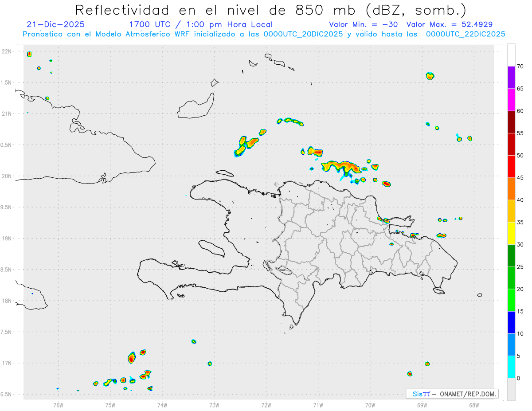Screen dimensions: 532x411
Task: Click the '35' colorbar label
Action: 520,222
